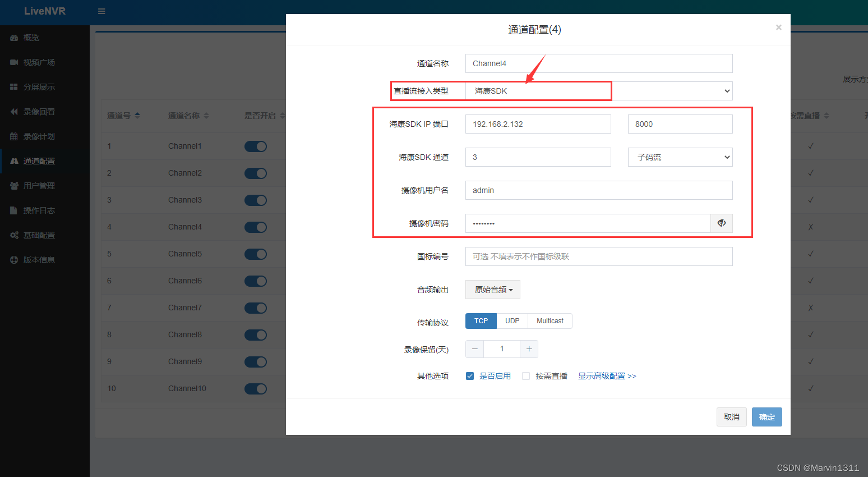
Task: Open 分屏展示 in sidebar
Action: point(45,87)
